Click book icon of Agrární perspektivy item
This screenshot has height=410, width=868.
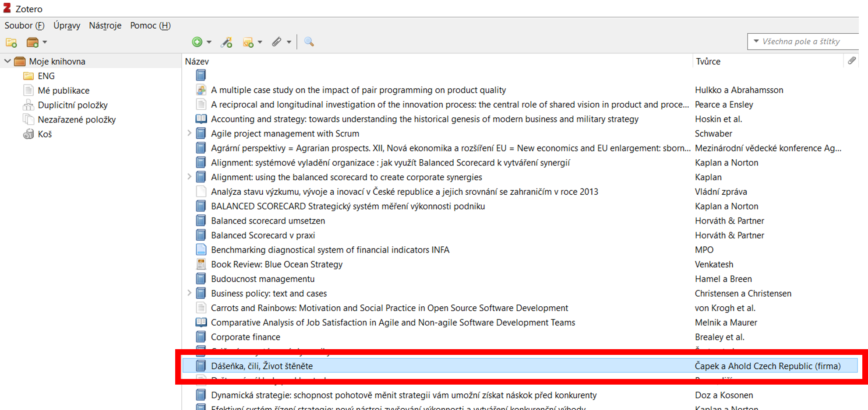pyautogui.click(x=201, y=148)
